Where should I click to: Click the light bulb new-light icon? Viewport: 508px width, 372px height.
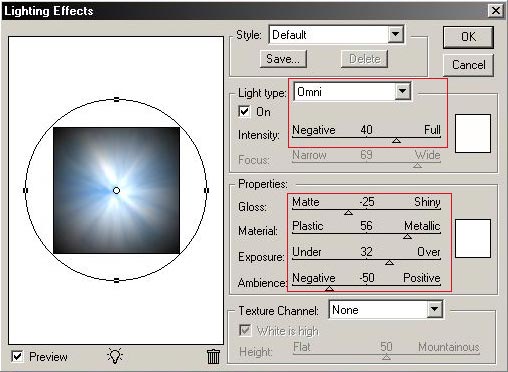point(115,356)
